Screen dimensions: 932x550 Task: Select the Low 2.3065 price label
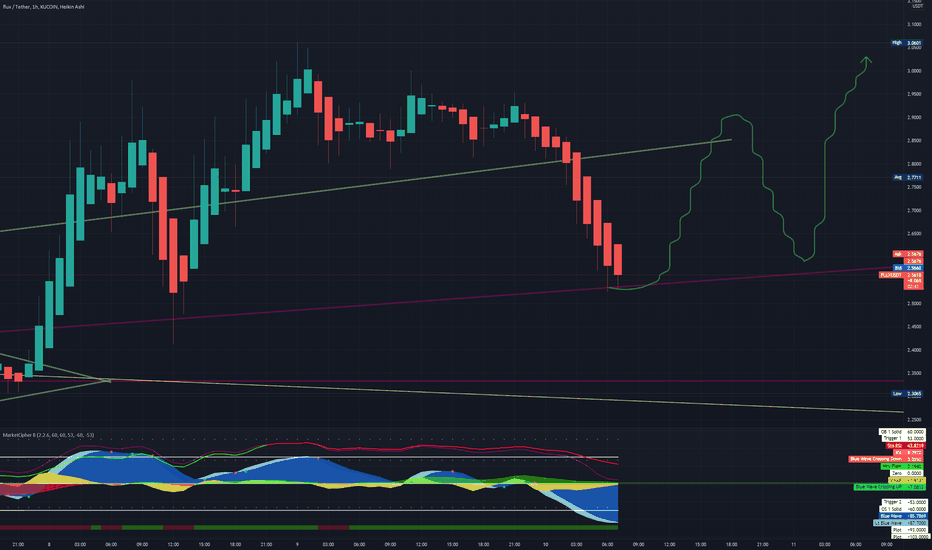pyautogui.click(x=907, y=394)
